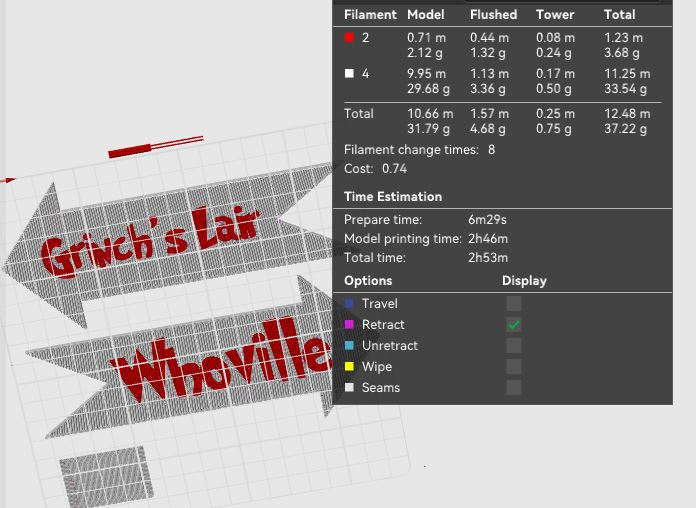
Task: Click the 37.22 g grand total value
Action: coord(625,129)
